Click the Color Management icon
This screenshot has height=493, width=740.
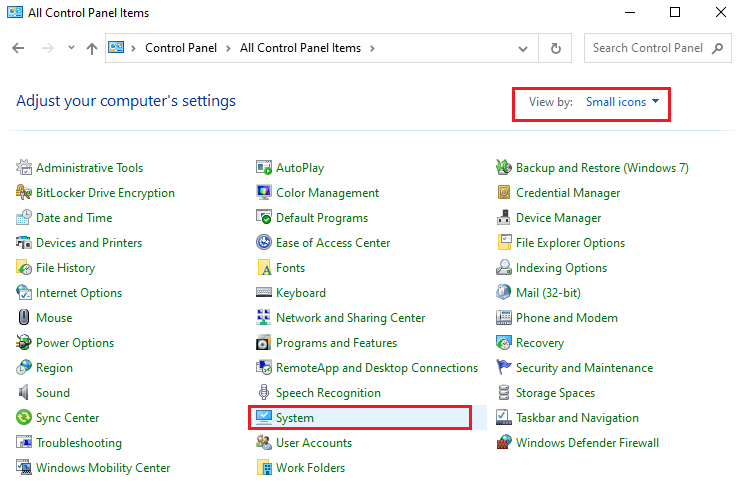pyautogui.click(x=264, y=192)
